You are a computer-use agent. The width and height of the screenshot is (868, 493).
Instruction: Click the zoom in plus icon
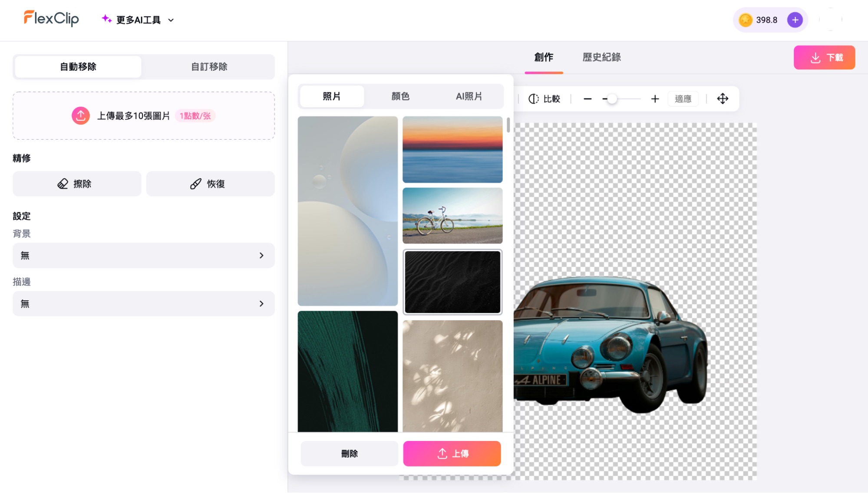pyautogui.click(x=655, y=99)
